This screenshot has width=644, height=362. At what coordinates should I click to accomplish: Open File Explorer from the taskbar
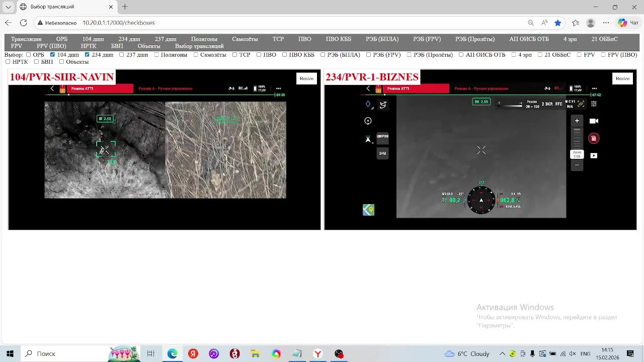click(x=255, y=353)
